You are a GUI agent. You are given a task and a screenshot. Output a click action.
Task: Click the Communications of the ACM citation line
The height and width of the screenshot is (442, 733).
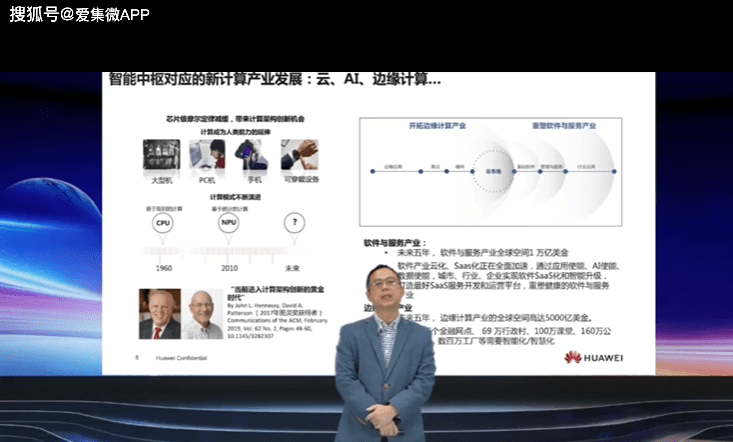[277, 321]
